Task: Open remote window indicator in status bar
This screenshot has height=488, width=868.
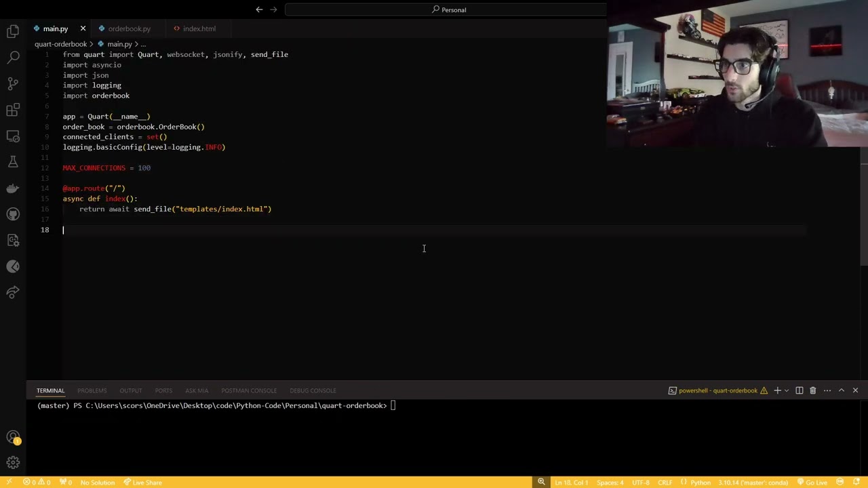Action: [x=9, y=483]
